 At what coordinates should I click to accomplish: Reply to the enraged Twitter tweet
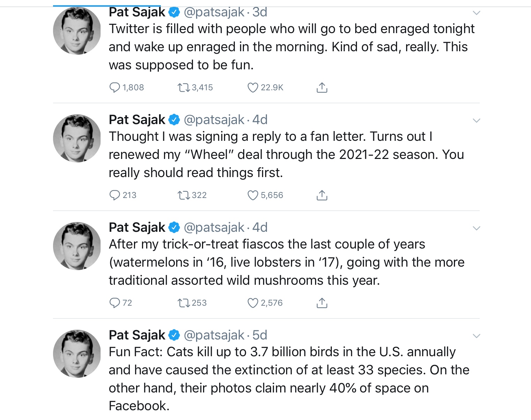tap(114, 87)
